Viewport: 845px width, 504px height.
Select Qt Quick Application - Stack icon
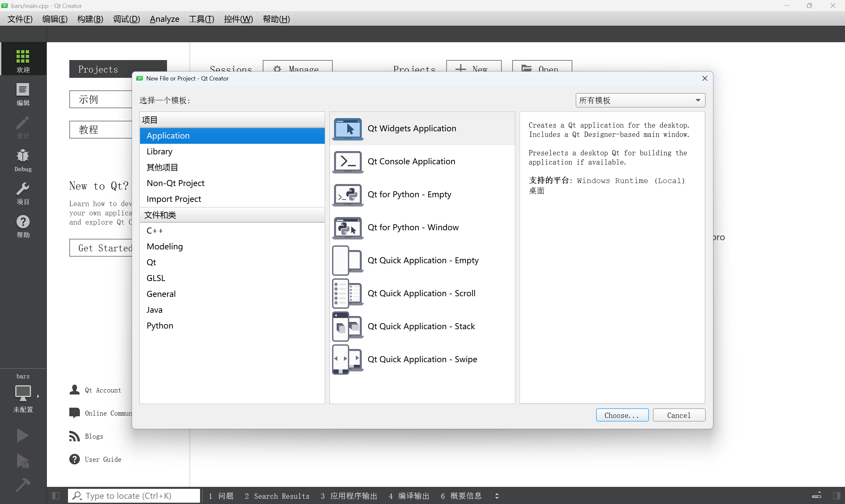tap(348, 326)
